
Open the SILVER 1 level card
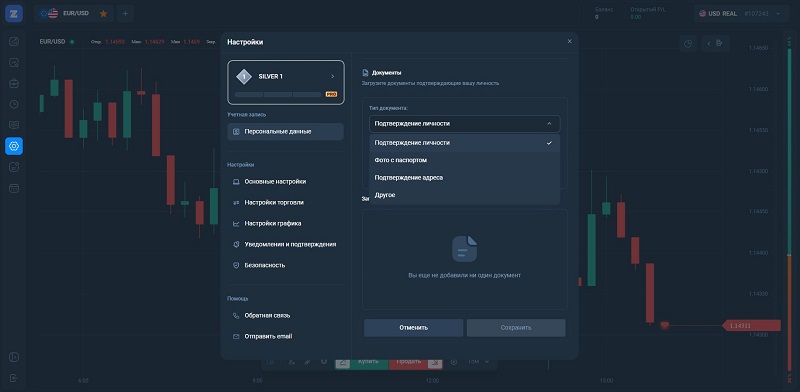pyautogui.click(x=286, y=82)
